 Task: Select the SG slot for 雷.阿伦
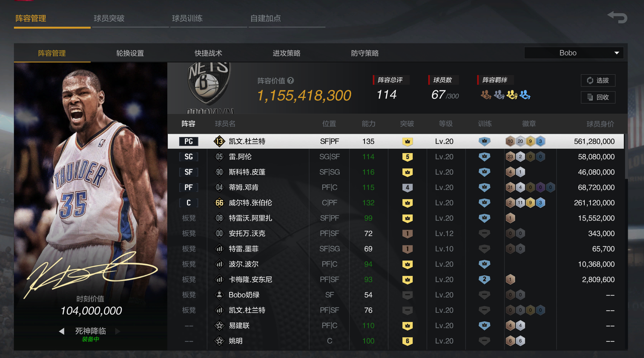(x=189, y=157)
